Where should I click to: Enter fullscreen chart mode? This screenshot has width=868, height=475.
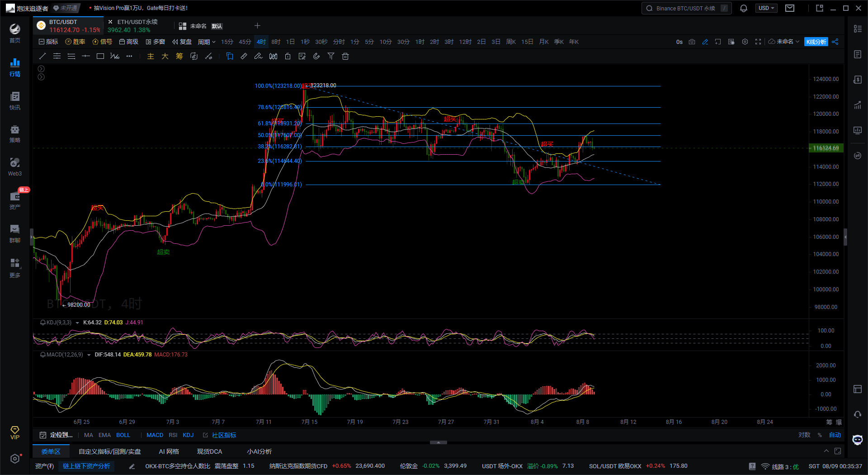[758, 42]
